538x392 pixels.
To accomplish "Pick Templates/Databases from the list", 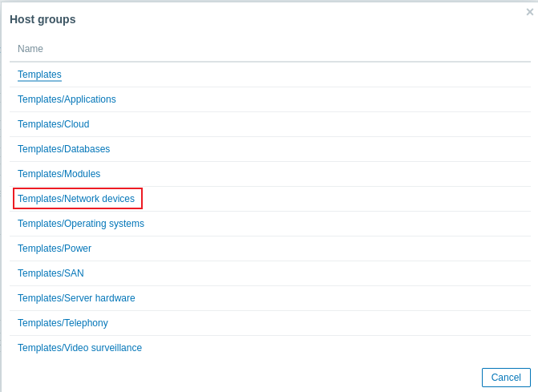I will 63,149.
